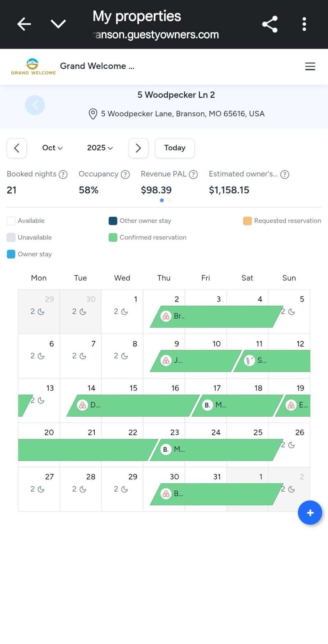Click the help icon next to Booked nights

pyautogui.click(x=63, y=175)
